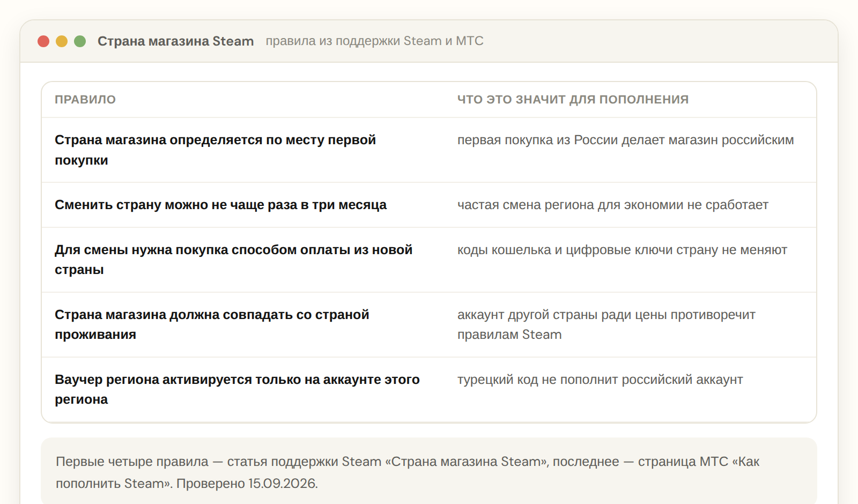
Task: Click subtitle «правила из поддержки Steam и МТС»
Action: pyautogui.click(x=374, y=41)
